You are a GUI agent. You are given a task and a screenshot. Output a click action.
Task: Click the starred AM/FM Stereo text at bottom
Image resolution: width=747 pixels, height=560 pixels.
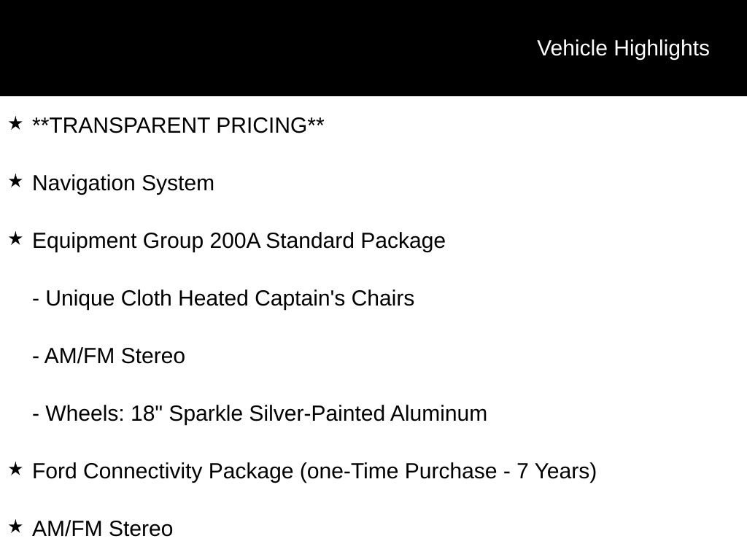pyautogui.click(x=102, y=529)
